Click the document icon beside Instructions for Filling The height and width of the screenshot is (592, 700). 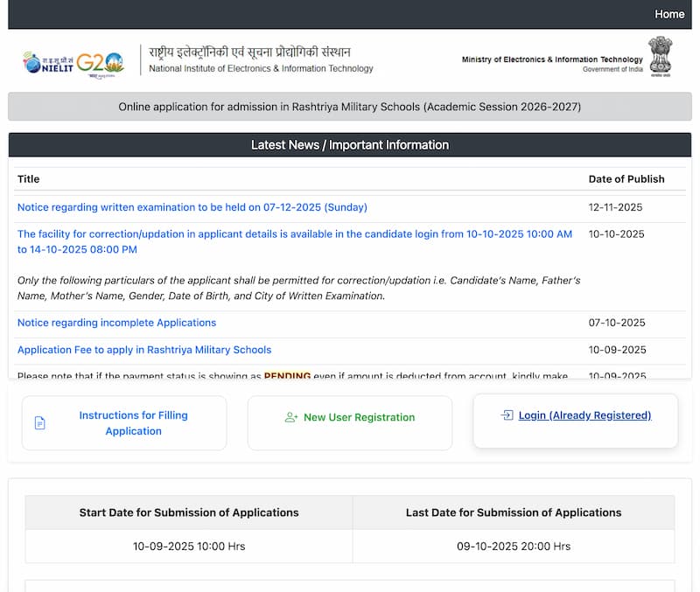tap(39, 423)
